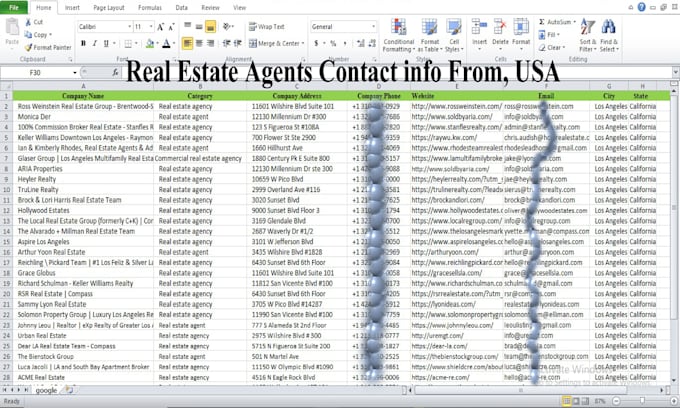
Task: Switch to the View tab
Action: tap(239, 8)
